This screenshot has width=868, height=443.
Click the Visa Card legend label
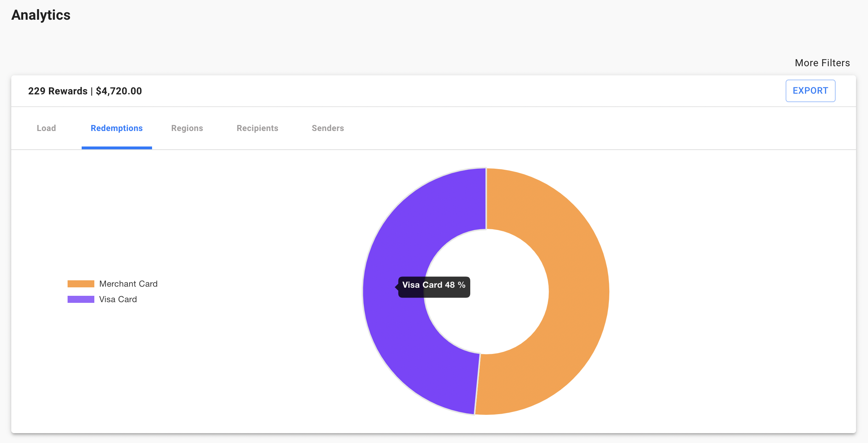pyautogui.click(x=118, y=299)
